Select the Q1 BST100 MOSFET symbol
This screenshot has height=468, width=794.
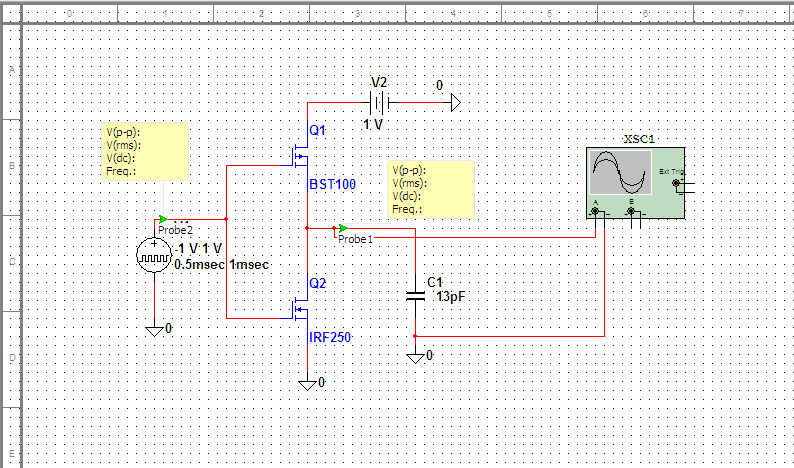click(x=300, y=157)
